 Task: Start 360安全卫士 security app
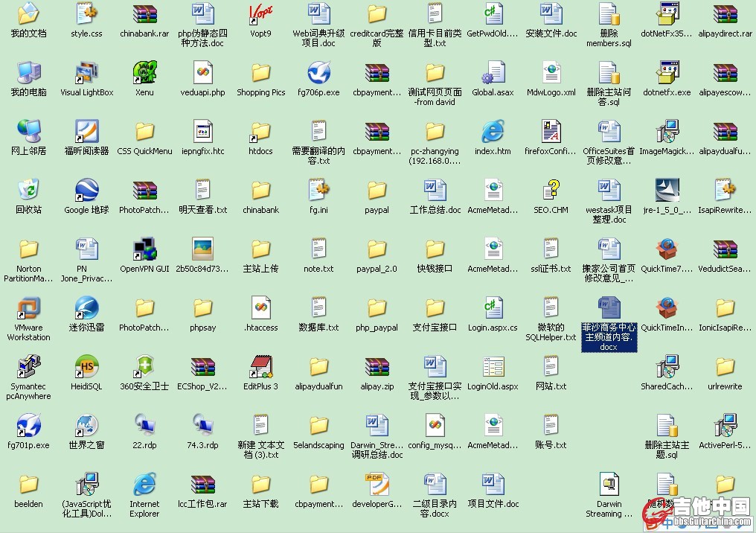(x=144, y=367)
